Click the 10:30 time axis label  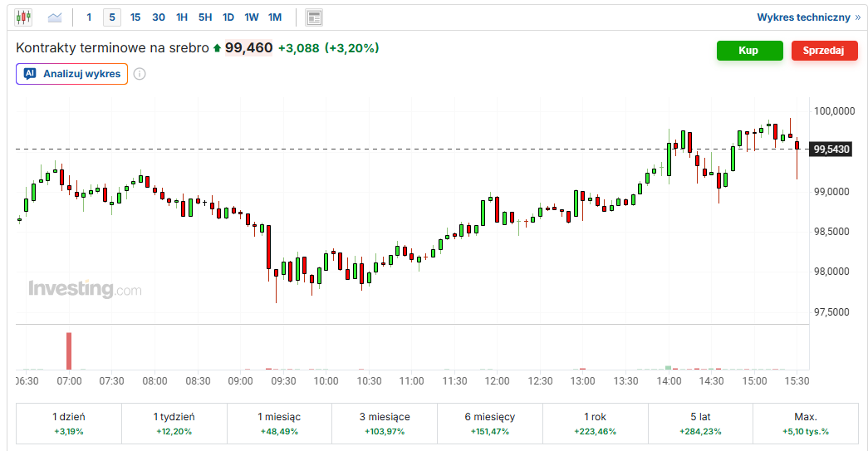369,380
